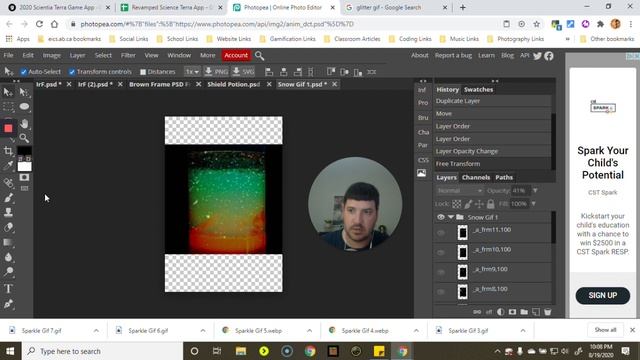Switch to Shield Potion.psd document tab
640x360 pixels.
[x=233, y=84]
